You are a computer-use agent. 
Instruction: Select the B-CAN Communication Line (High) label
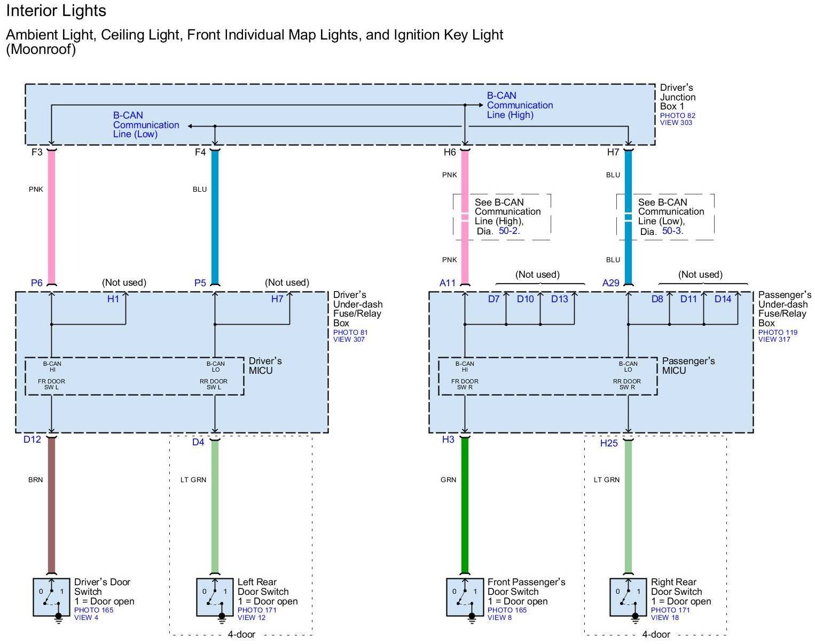519,105
